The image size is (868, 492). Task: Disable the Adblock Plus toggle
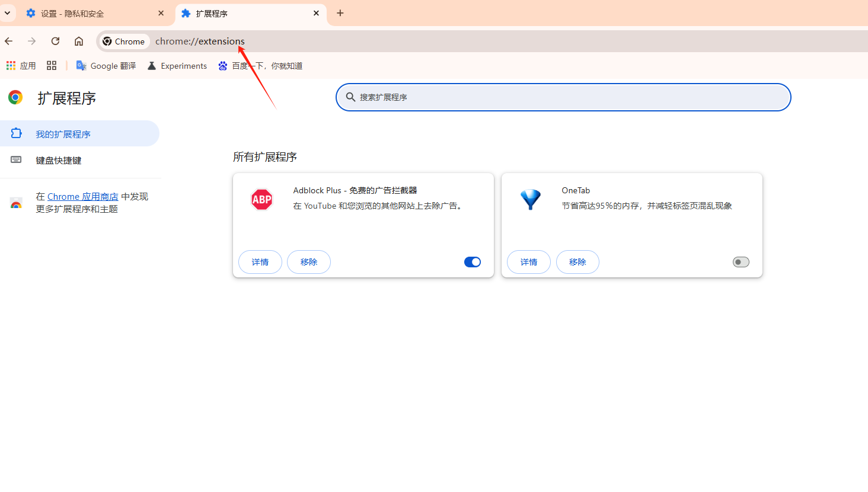pos(473,262)
